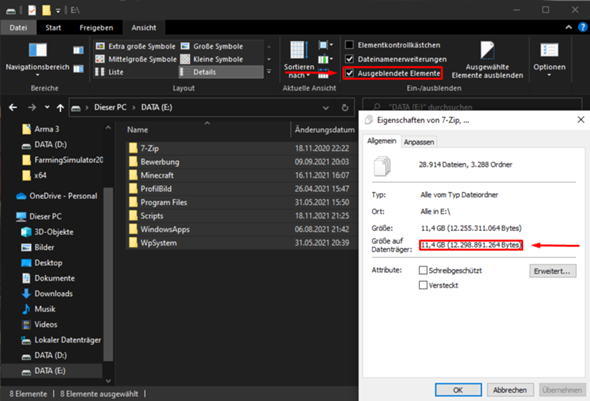Switch to the Start ribbon tab
This screenshot has height=401, width=590.
point(53,27)
